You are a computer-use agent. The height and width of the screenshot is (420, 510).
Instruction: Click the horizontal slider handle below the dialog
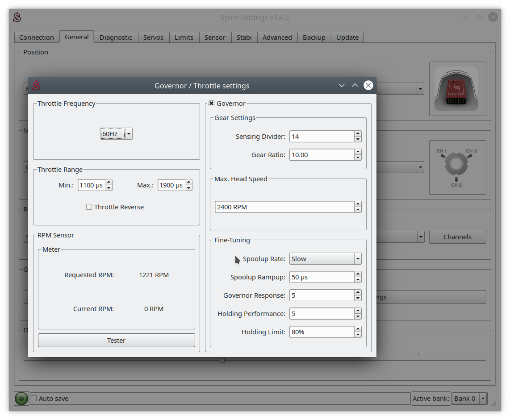(x=222, y=360)
